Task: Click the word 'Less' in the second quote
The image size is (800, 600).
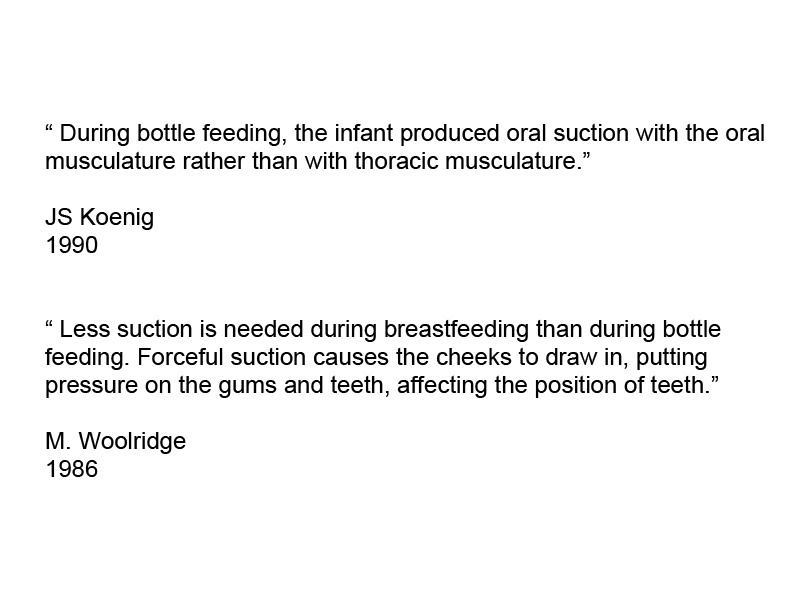Action: pyautogui.click(x=85, y=329)
